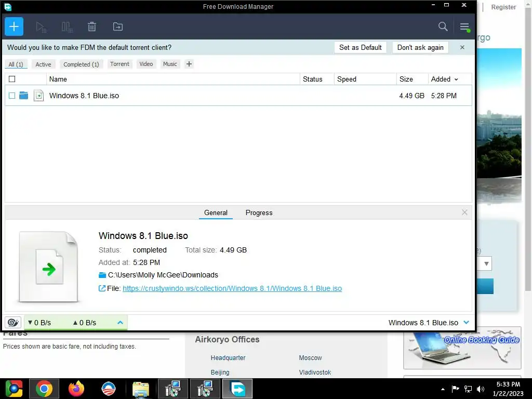The width and height of the screenshot is (532, 399).
Task: Expand the speed panel up chevron
Action: tap(120, 322)
